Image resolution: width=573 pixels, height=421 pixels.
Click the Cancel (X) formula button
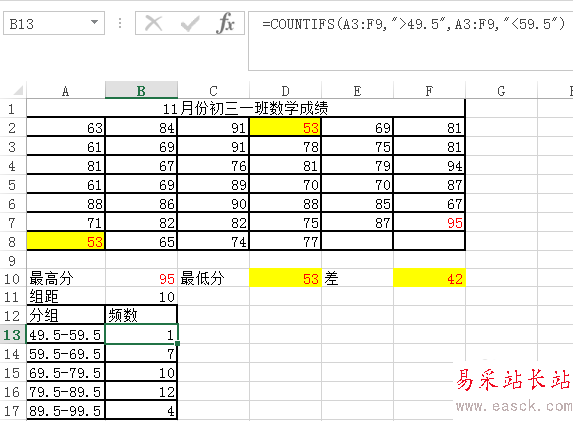(153, 23)
